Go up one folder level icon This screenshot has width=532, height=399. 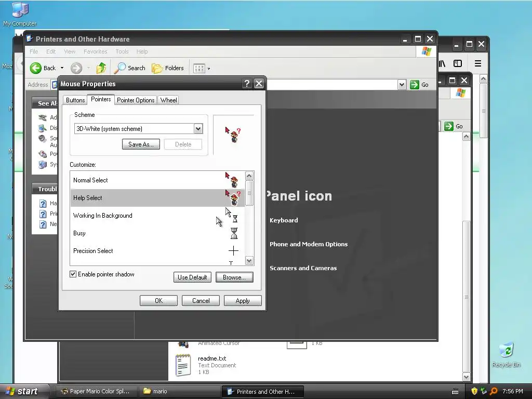pyautogui.click(x=101, y=68)
